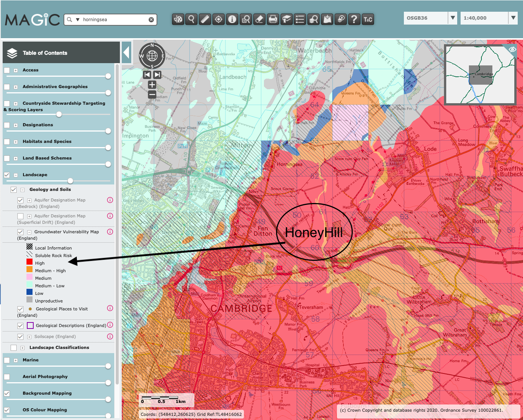Click the identify info tool in toolbar
This screenshot has width=523, height=420.
point(232,19)
